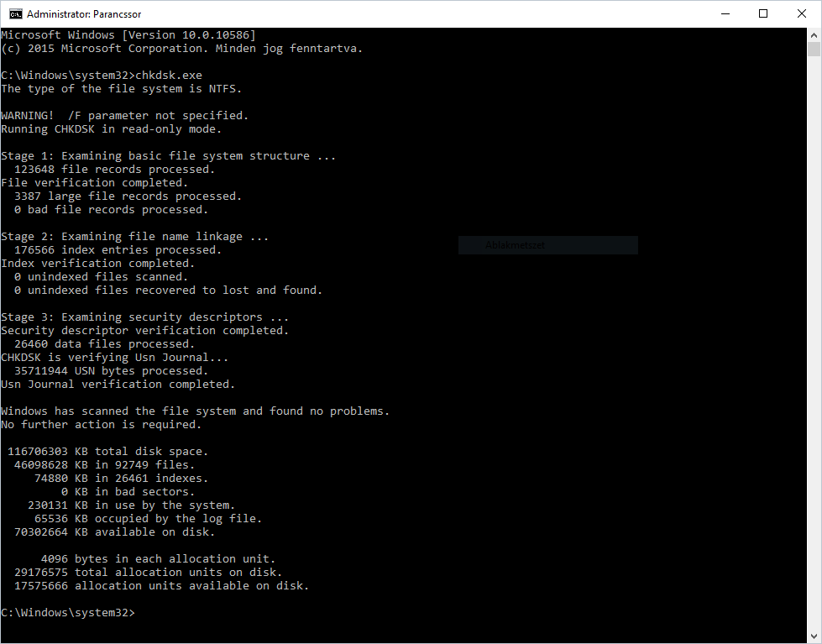Screen dimensions: 822x644
Task: Click '17575666 allocation units available on disk.'
Action: click(161, 586)
